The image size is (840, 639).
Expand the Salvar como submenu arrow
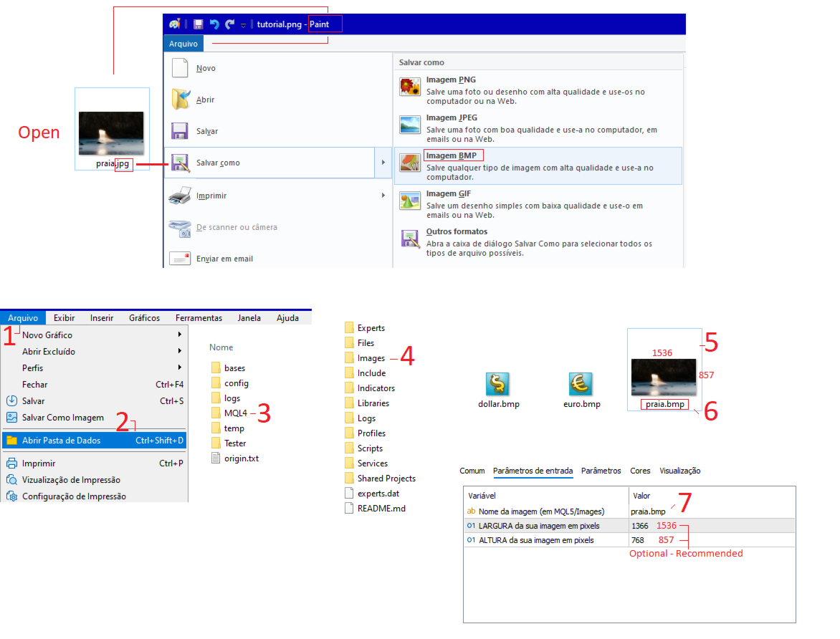pos(383,163)
